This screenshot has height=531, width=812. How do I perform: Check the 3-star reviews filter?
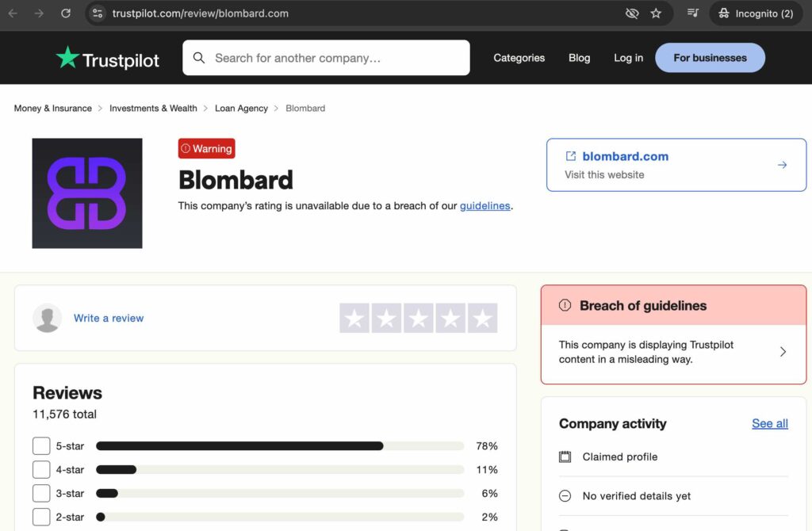(41, 493)
